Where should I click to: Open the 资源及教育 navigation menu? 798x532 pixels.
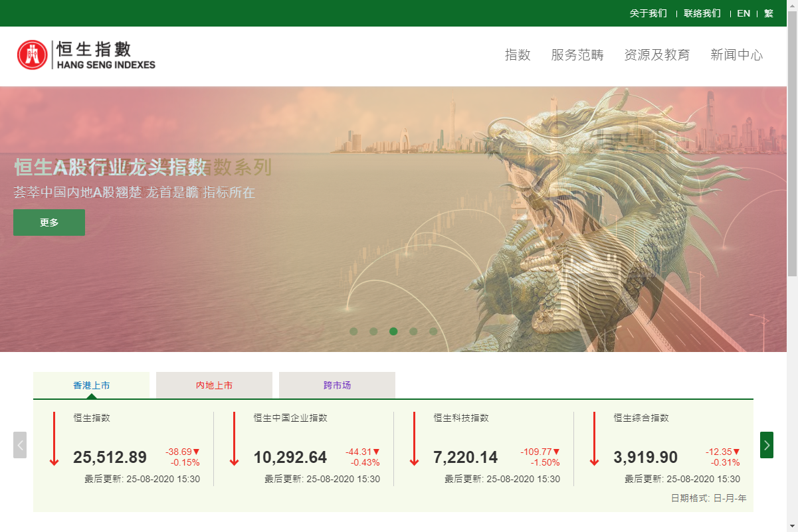(x=657, y=55)
